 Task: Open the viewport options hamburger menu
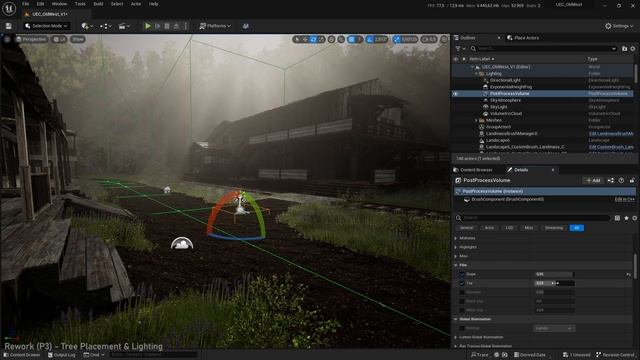click(x=7, y=39)
